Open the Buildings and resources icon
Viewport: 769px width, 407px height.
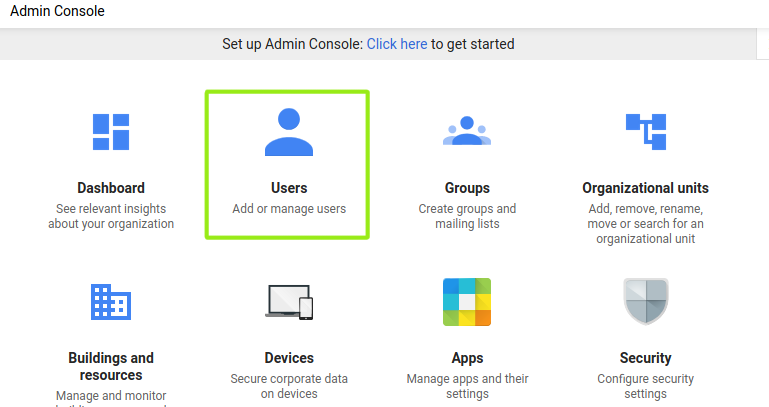(x=111, y=301)
